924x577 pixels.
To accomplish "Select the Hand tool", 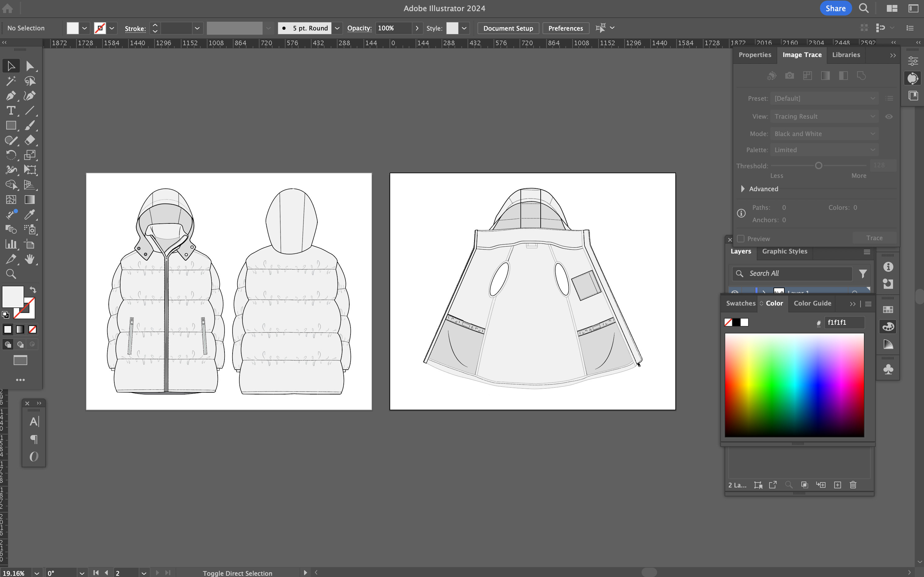I will pos(30,259).
